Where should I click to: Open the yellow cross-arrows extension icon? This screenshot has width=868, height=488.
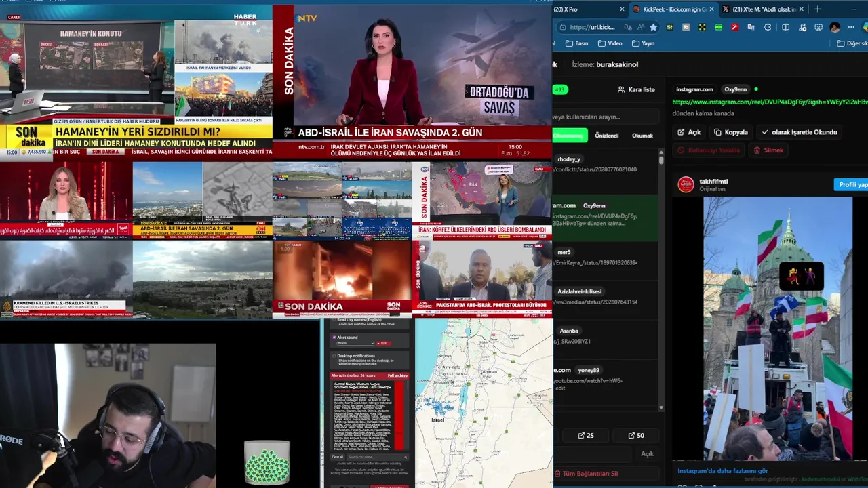702,27
